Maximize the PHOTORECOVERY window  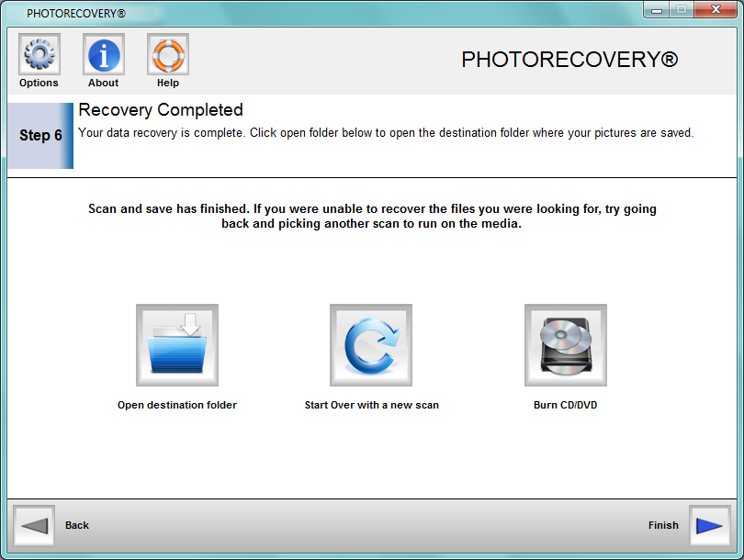point(682,9)
